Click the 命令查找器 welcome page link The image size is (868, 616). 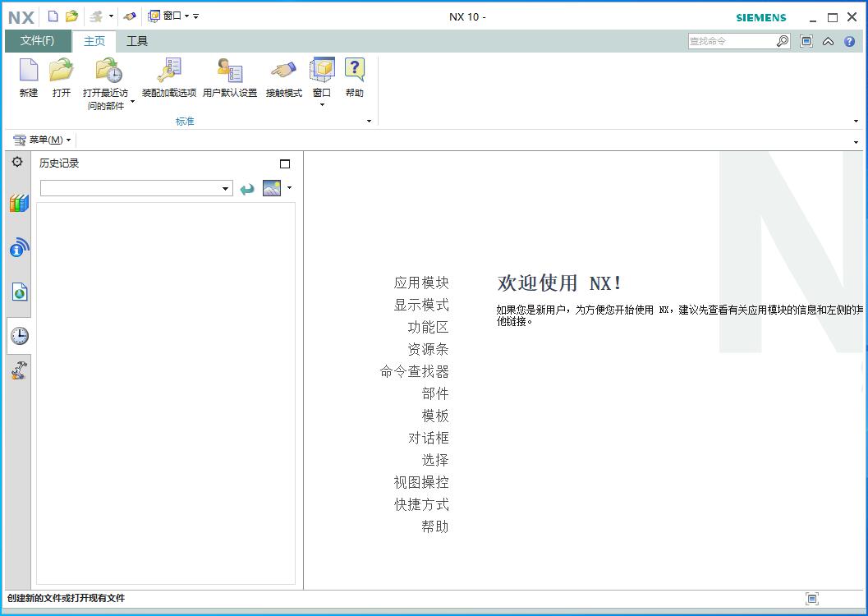[415, 371]
